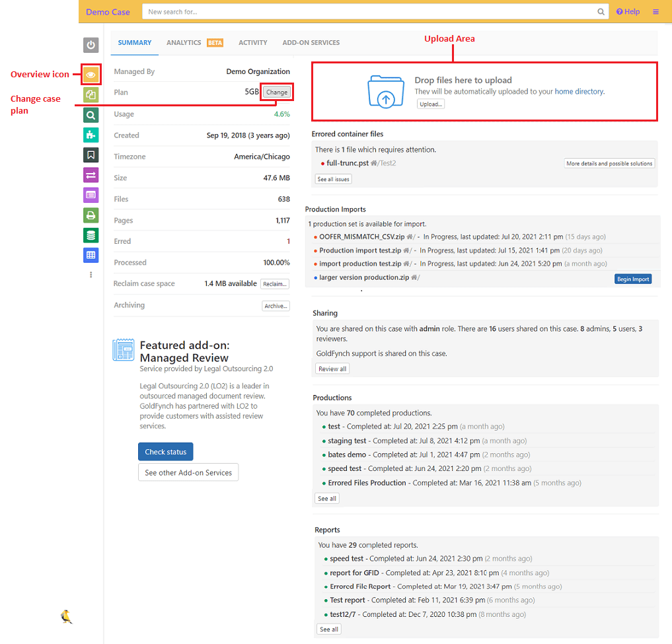The image size is (672, 644).
Task: Select the green duplicate-case icon below the eye
Action: [x=91, y=94]
